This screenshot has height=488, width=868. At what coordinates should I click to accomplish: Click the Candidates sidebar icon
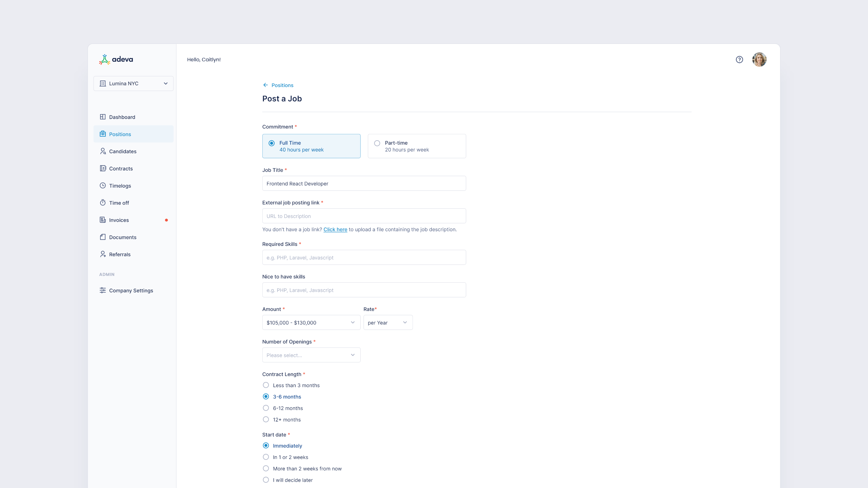point(103,151)
